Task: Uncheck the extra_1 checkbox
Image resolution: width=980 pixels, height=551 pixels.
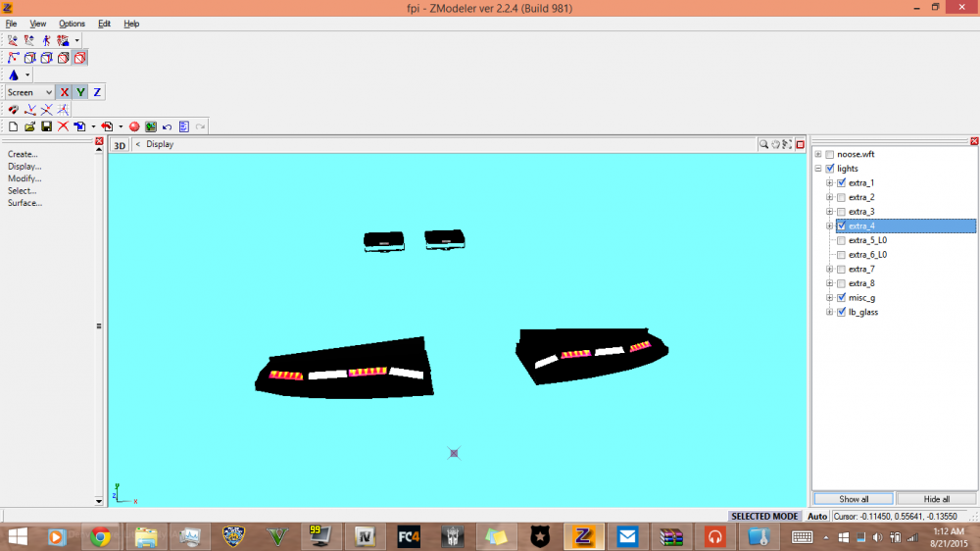Action: (841, 183)
